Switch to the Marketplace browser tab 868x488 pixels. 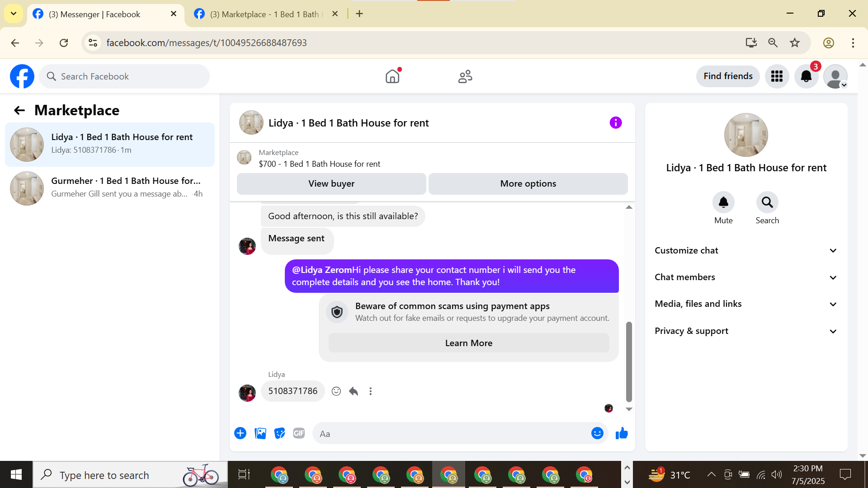[x=264, y=14]
